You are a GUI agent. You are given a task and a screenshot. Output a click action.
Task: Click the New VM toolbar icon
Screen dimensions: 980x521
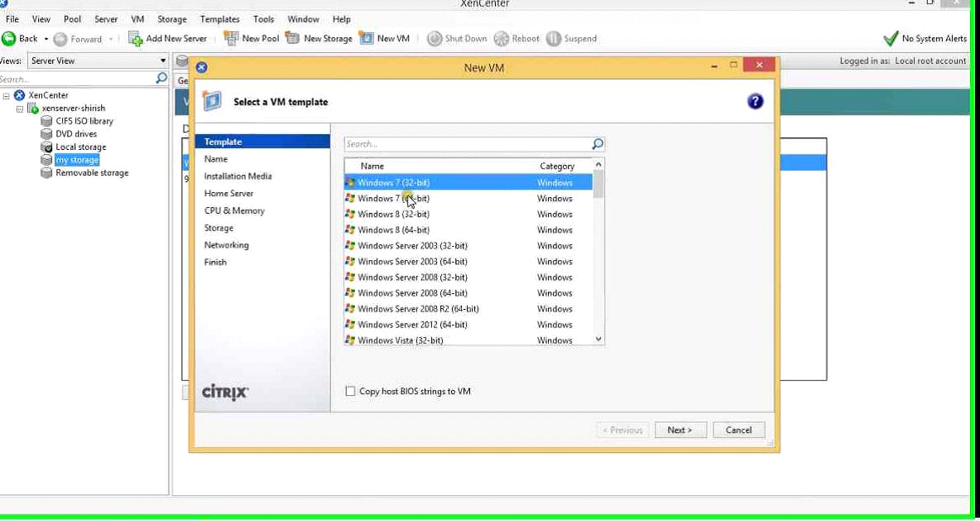pos(366,38)
